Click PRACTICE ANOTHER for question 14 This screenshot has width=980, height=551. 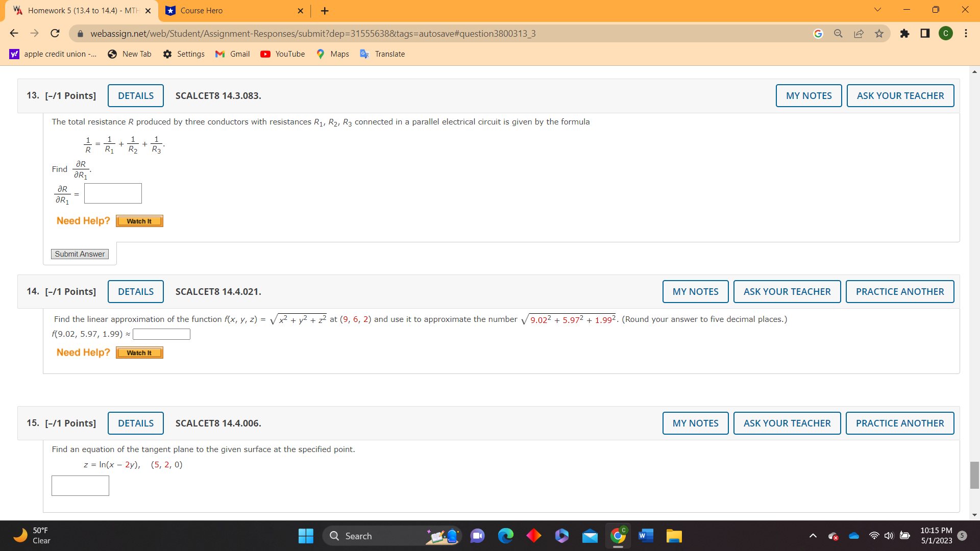[899, 292]
